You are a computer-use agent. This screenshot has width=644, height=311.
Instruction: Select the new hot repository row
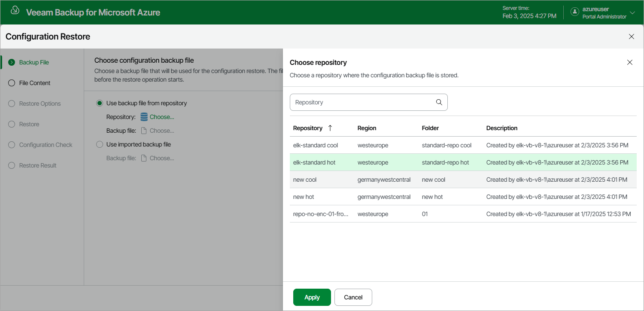(463, 197)
